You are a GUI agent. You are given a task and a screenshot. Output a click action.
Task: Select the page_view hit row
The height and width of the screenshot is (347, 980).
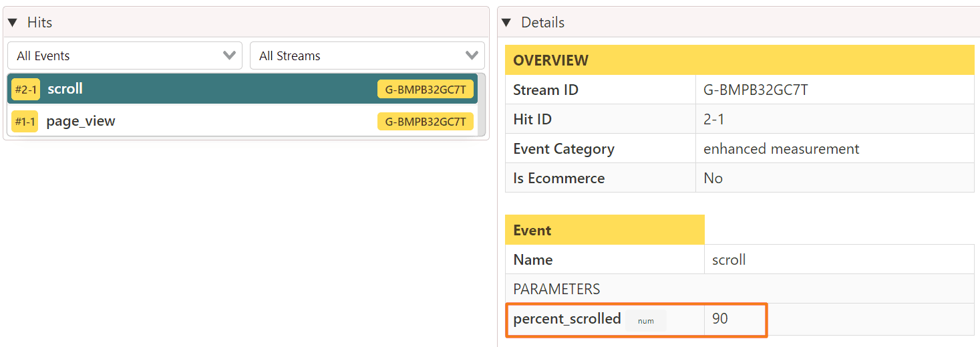[x=242, y=121]
